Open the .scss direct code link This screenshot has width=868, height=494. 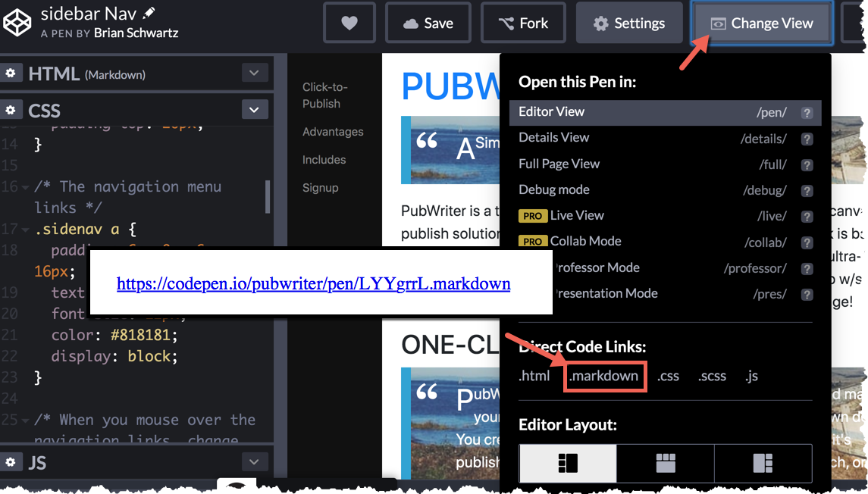click(713, 376)
